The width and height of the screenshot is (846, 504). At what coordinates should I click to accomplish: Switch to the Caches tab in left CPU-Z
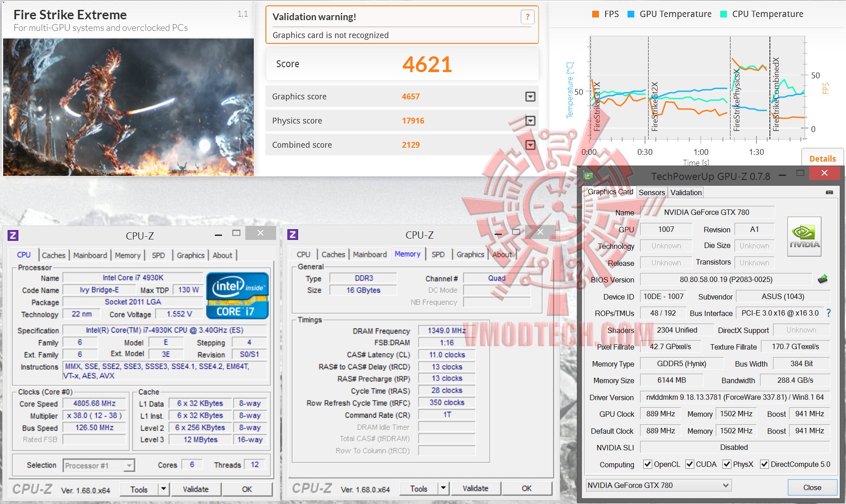click(x=54, y=255)
